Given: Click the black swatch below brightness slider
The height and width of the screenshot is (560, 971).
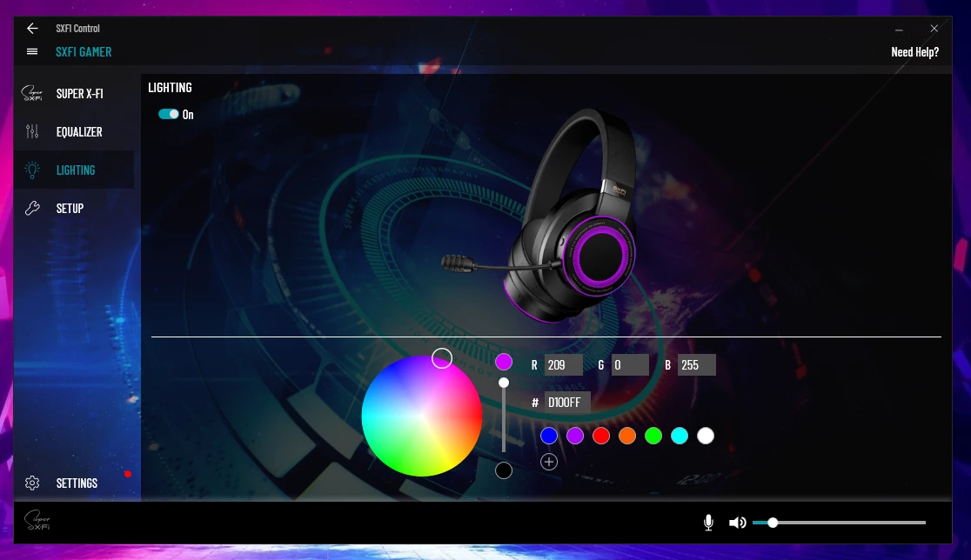Looking at the screenshot, I should coord(504,470).
